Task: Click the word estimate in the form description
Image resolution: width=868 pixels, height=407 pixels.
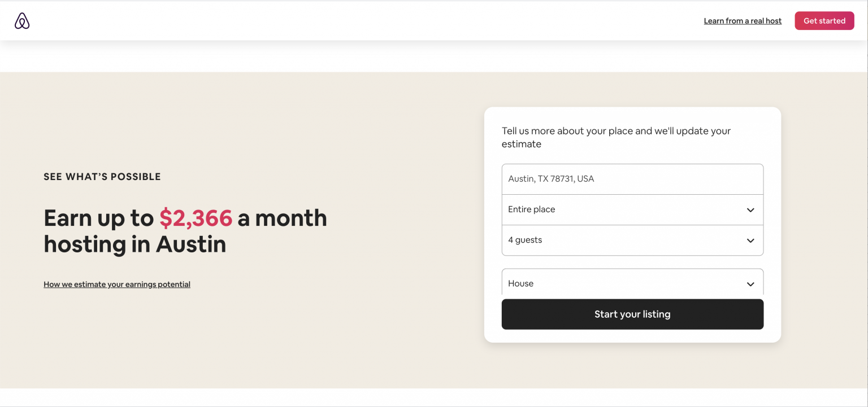Action: 521,144
